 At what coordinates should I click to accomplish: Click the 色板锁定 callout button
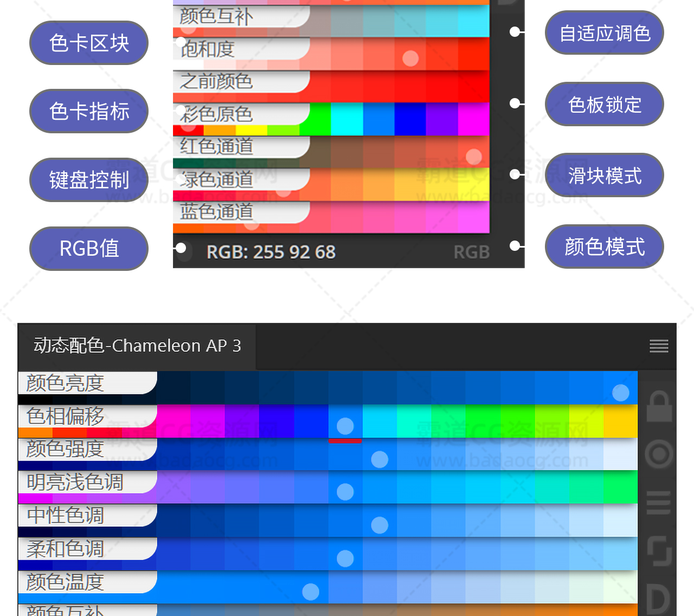pyautogui.click(x=605, y=105)
